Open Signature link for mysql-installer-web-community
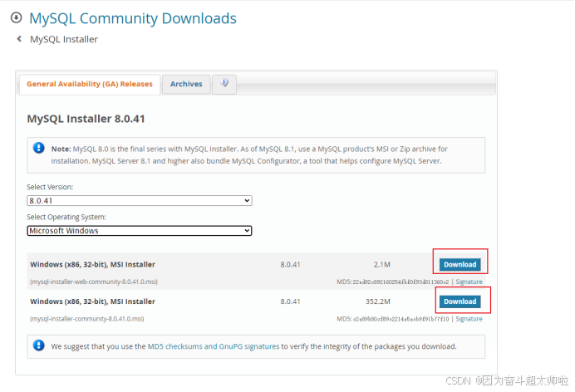 coord(469,282)
